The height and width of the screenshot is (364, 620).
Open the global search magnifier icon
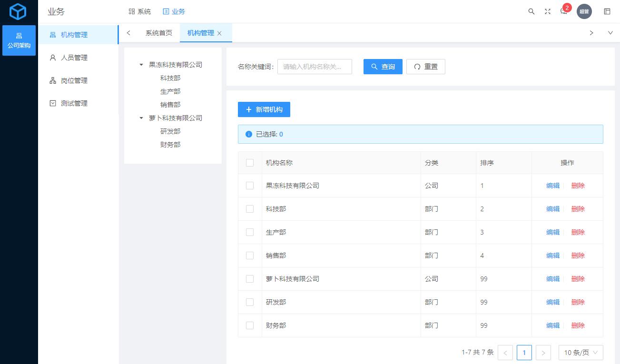[531, 11]
